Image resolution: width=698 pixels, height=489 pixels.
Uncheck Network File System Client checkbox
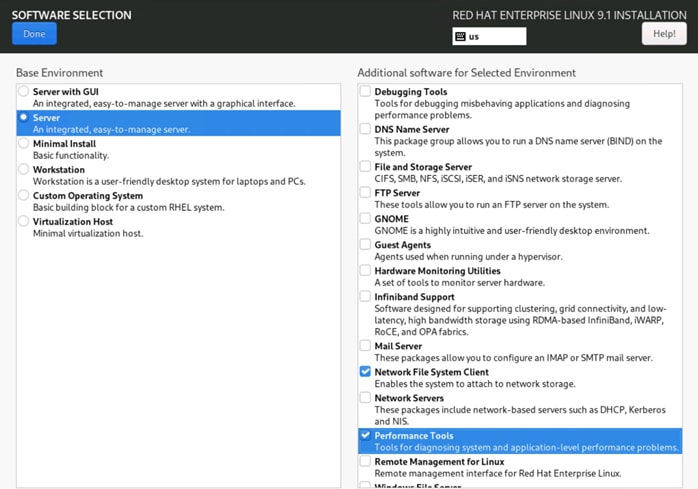[365, 371]
